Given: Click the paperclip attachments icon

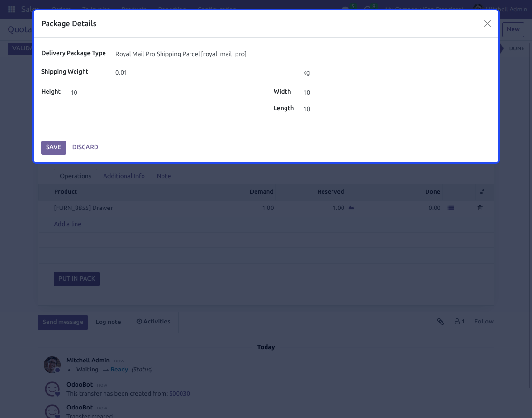Looking at the screenshot, I should [x=440, y=322].
